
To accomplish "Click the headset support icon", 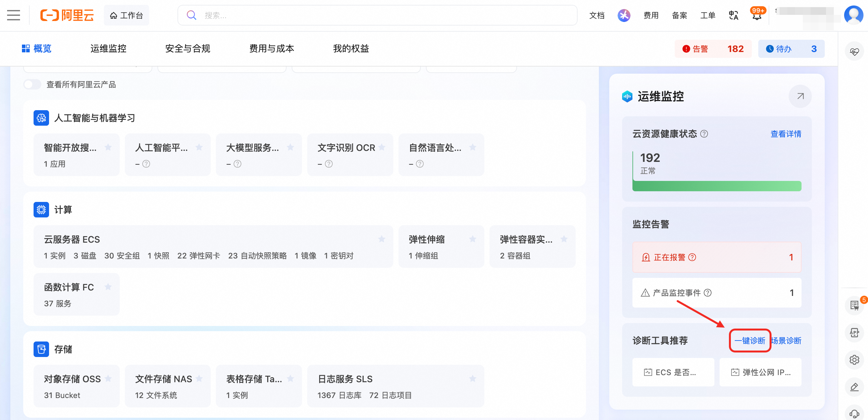I will (x=854, y=414).
